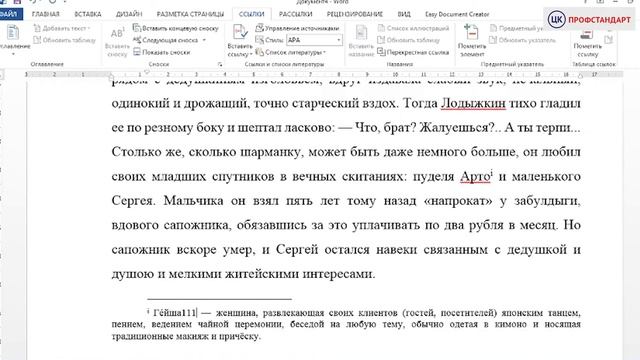
Task: Expand the Следующая сноска dropdown arrow
Action: click(x=204, y=40)
